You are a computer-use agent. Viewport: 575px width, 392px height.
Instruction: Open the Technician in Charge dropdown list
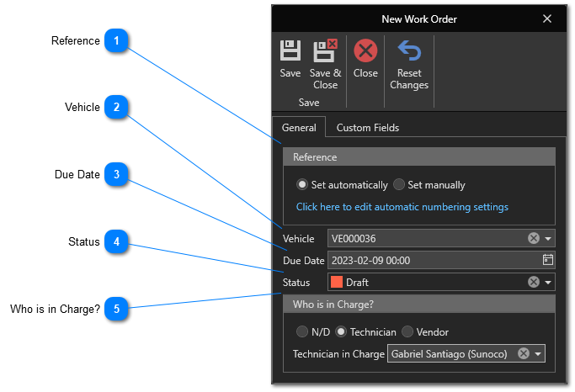(x=538, y=354)
